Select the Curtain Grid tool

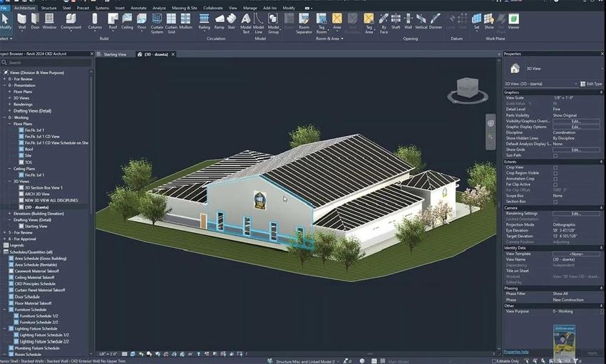click(x=171, y=20)
